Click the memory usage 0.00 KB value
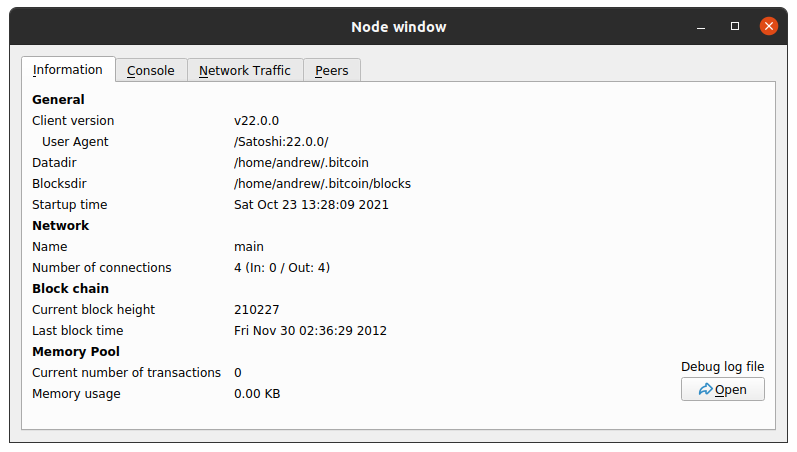The image size is (797, 452). (x=257, y=394)
